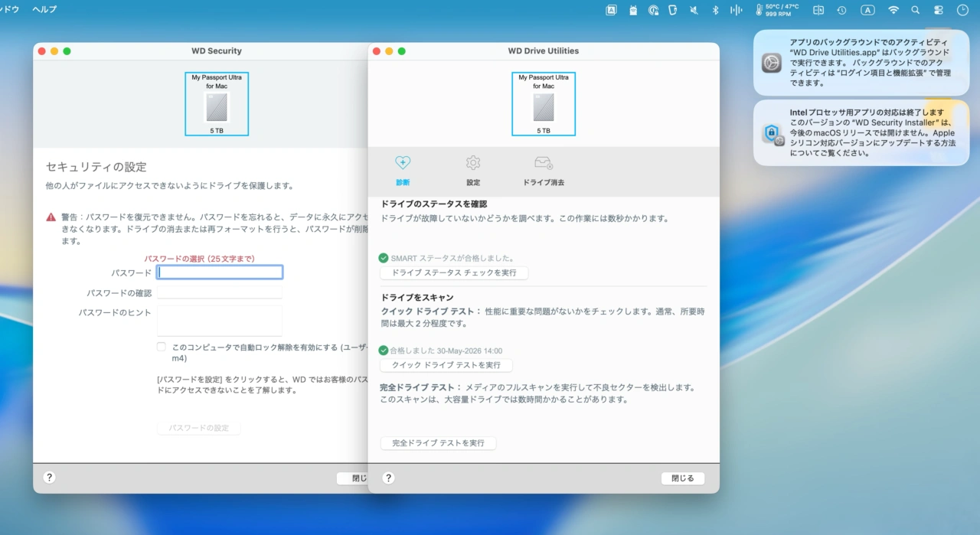Click ドライブ ステータス チェックを実行 button
Screen dimensions: 980x535
pyautogui.click(x=454, y=272)
